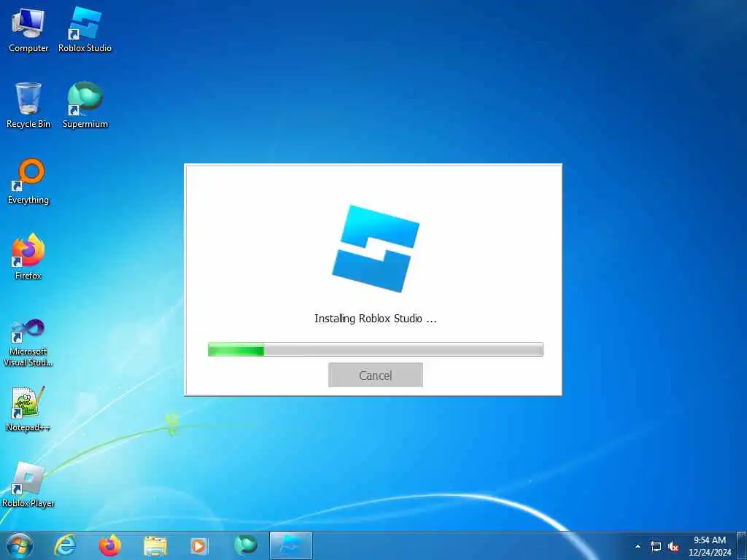Click the Firefox desktop shortcut
747x560 pixels.
pyautogui.click(x=28, y=257)
